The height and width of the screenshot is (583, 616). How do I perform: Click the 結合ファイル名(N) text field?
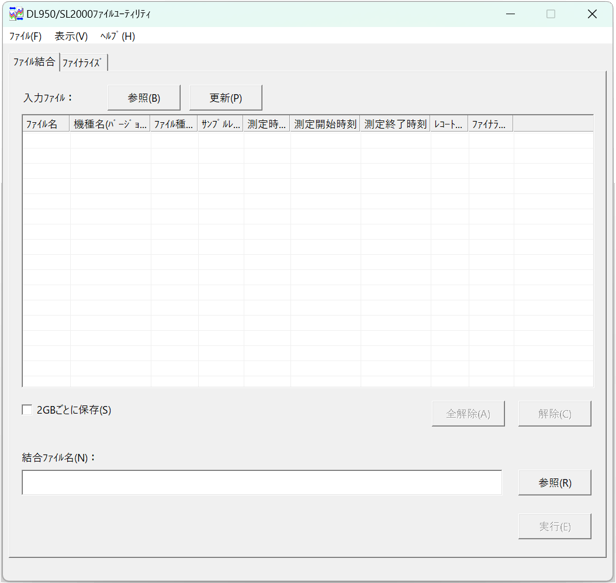262,483
